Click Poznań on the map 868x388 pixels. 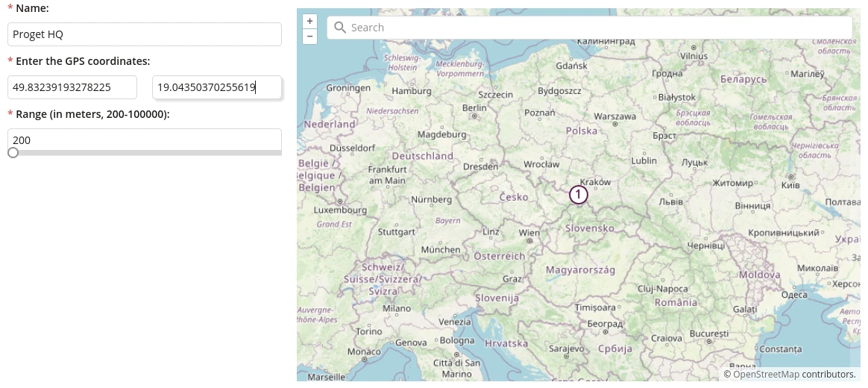(x=539, y=113)
